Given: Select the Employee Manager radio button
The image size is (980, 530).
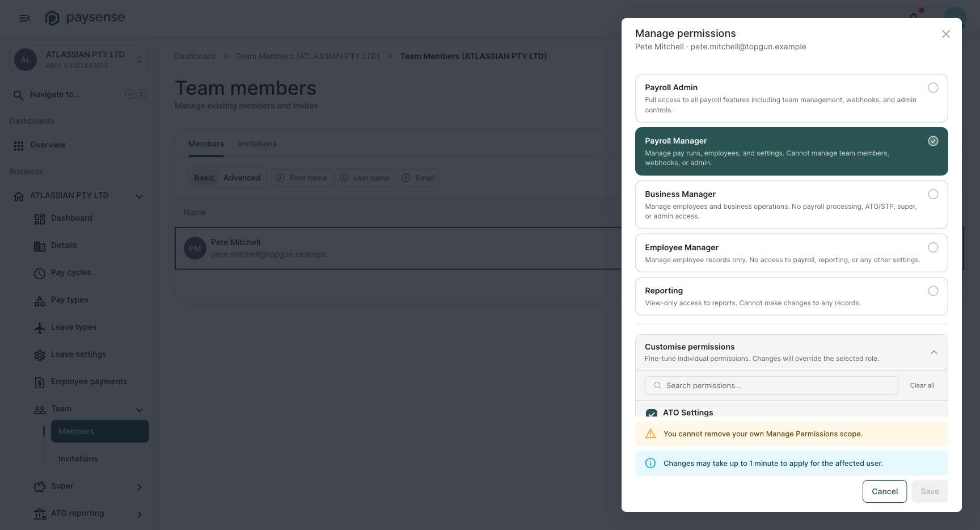Looking at the screenshot, I should (x=933, y=247).
